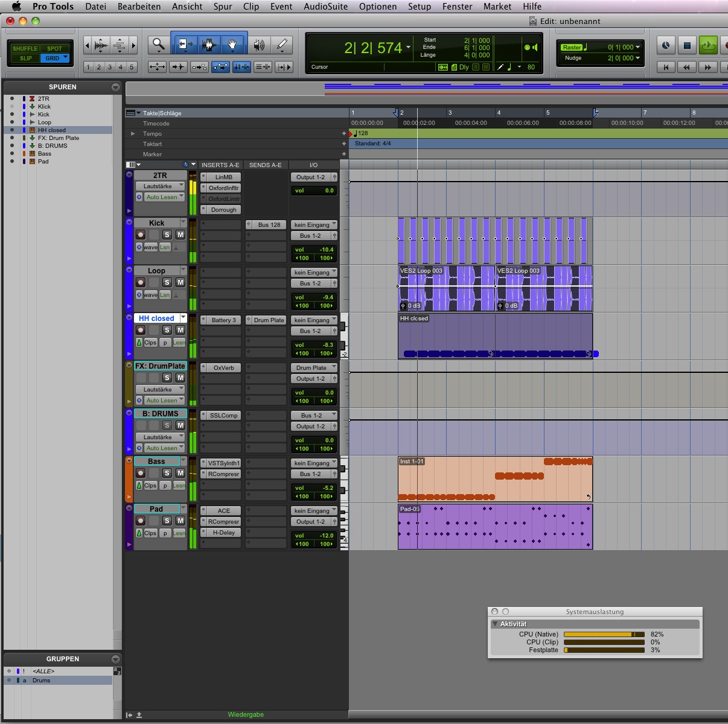Record-enable the Loop track
Image resolution: width=728 pixels, height=724 pixels.
[x=141, y=282]
